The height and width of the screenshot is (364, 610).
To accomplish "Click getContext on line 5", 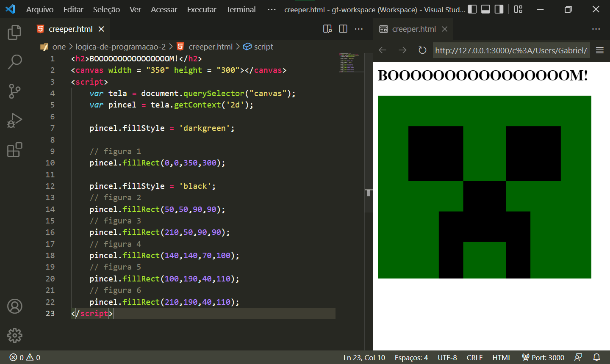I will [197, 105].
